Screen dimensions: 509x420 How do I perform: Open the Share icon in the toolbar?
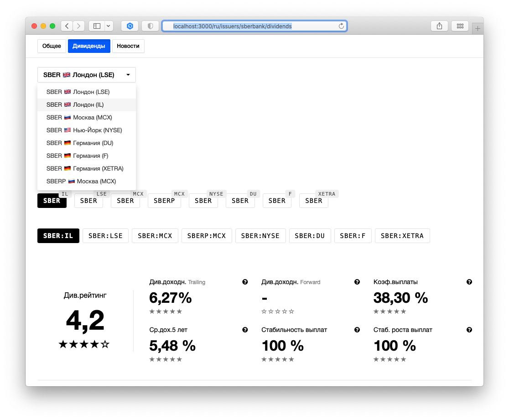(x=439, y=26)
